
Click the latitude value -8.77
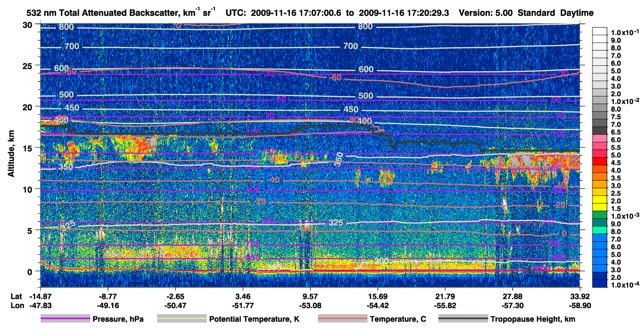107,296
